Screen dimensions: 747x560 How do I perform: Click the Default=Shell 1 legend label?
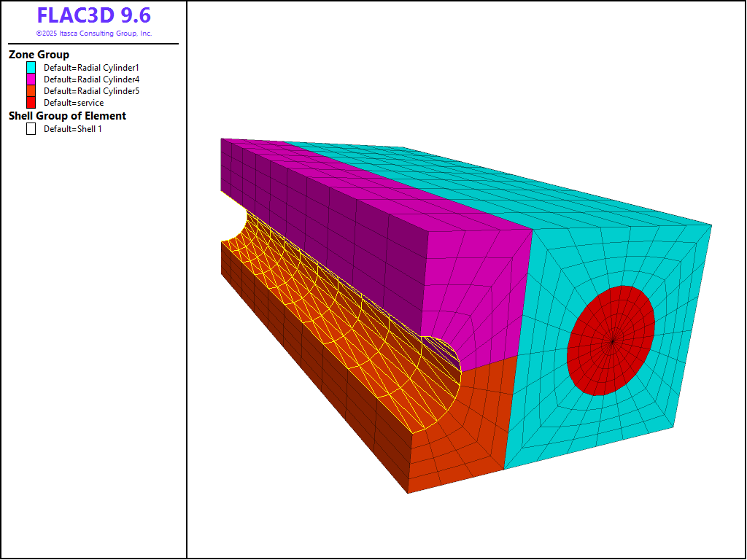[x=77, y=129]
